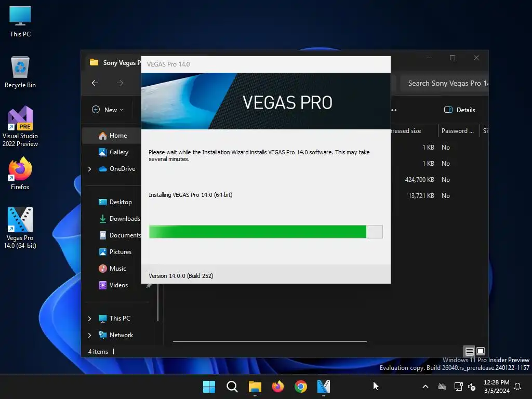Click the Version 14.0.0 (Build 252) text

[x=181, y=276]
